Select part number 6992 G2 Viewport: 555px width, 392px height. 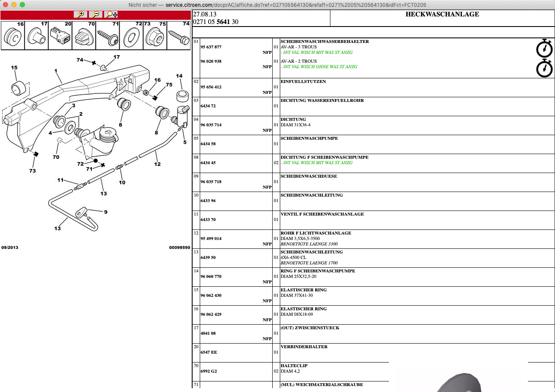209,371
